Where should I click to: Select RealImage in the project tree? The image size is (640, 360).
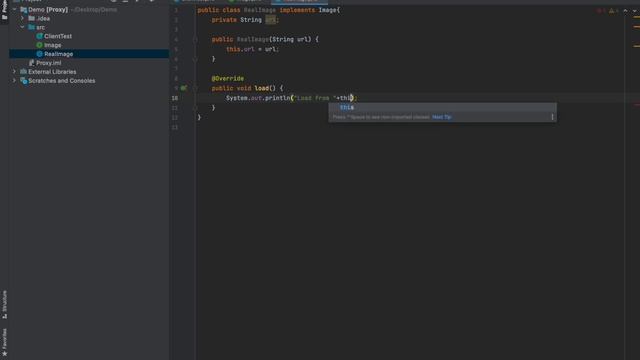point(58,54)
